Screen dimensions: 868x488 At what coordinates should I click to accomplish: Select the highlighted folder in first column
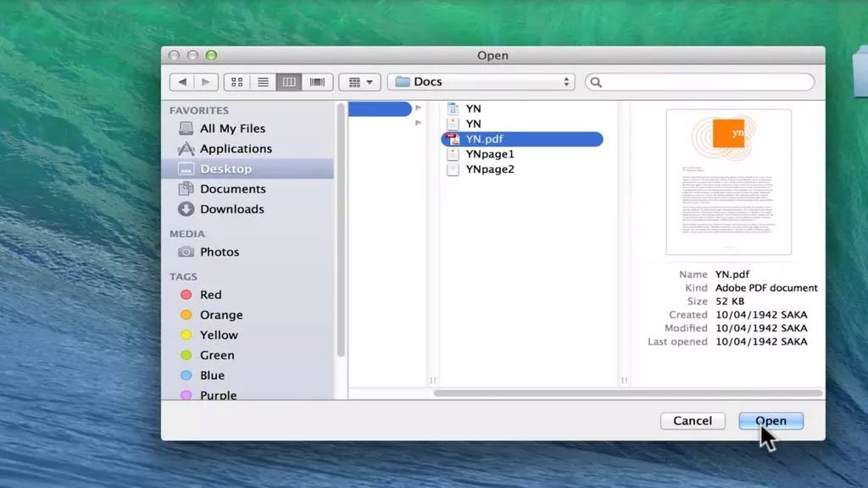(x=380, y=108)
